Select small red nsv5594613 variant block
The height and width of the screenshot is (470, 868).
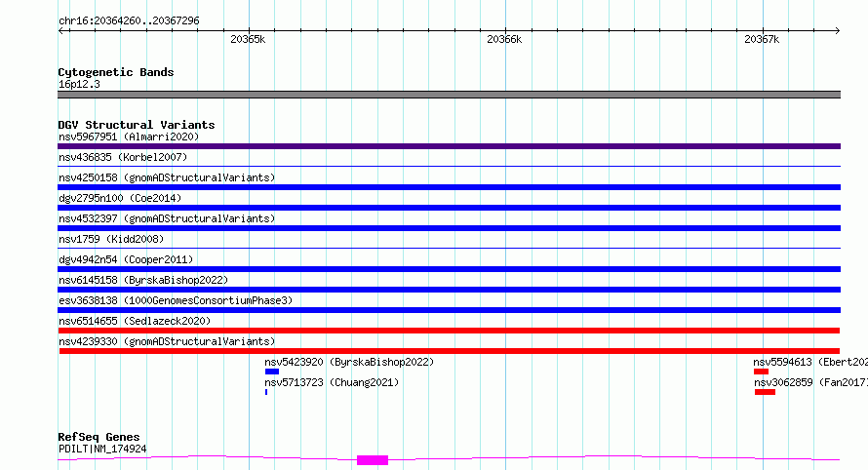[x=761, y=372]
